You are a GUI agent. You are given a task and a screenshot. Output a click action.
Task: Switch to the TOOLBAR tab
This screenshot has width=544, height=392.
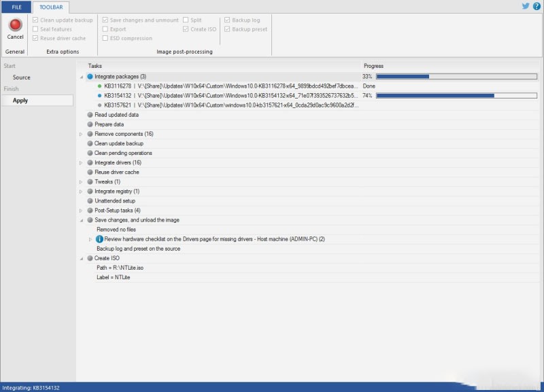click(50, 7)
